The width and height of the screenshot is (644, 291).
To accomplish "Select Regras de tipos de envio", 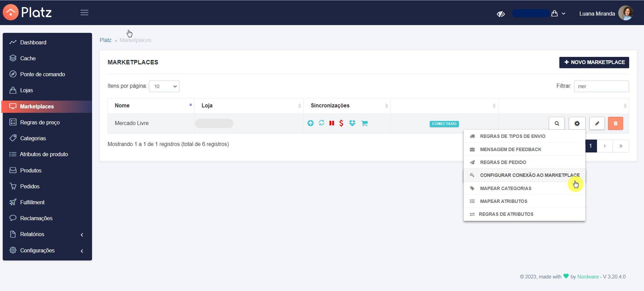I will pos(525,136).
